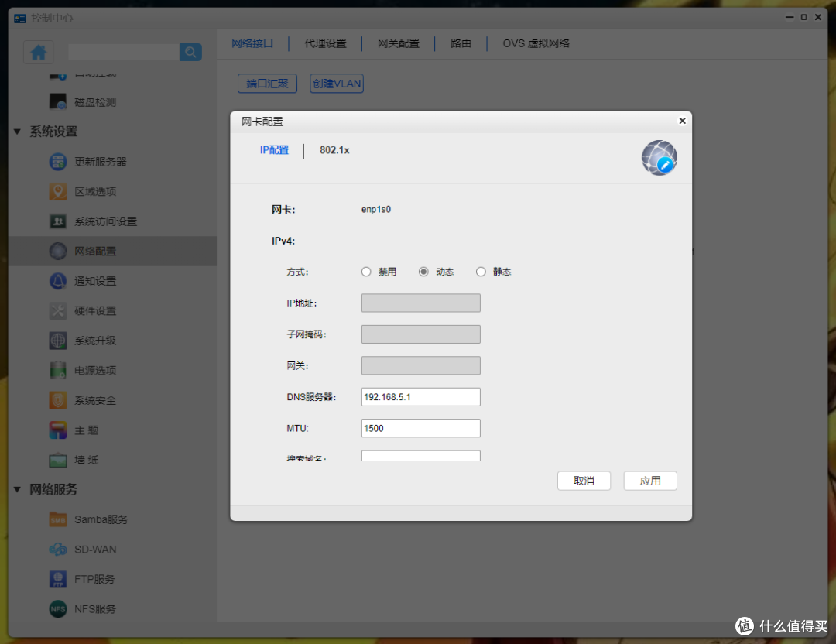The height and width of the screenshot is (644, 836).
Task: Select the 禁用 radio button
Action: (365, 272)
